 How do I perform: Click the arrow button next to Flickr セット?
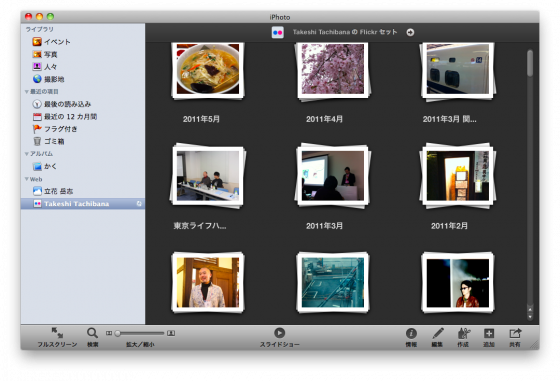tap(410, 32)
